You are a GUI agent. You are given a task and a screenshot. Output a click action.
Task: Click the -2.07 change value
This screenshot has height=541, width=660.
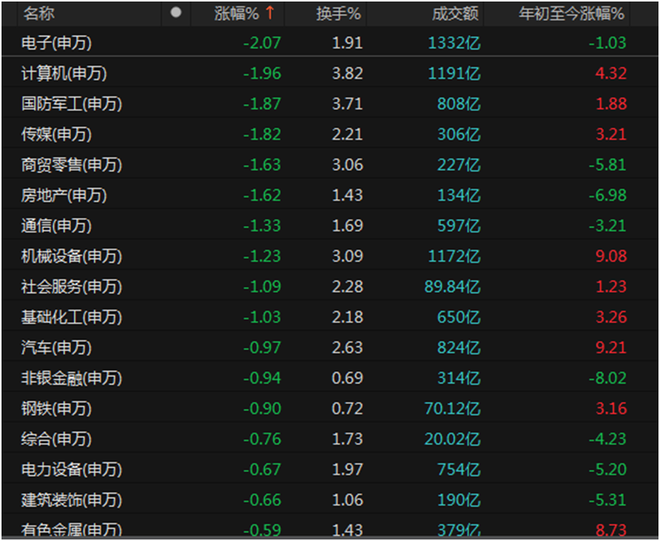(262, 43)
